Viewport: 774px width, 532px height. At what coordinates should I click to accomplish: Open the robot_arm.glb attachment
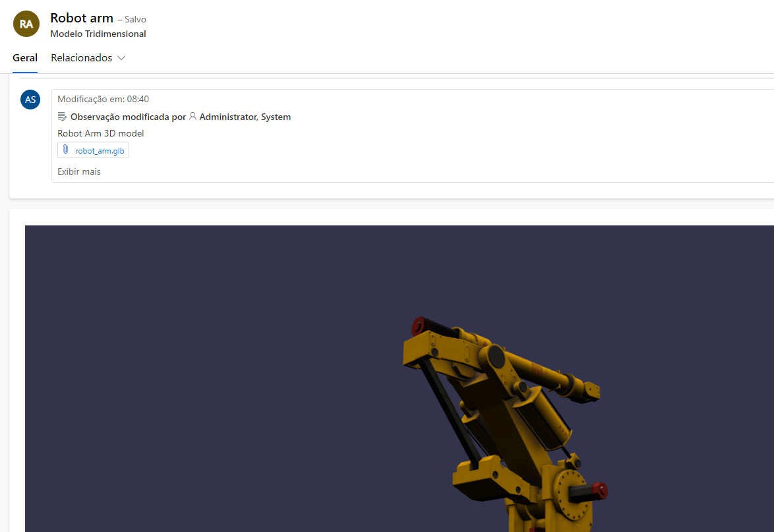pos(98,150)
